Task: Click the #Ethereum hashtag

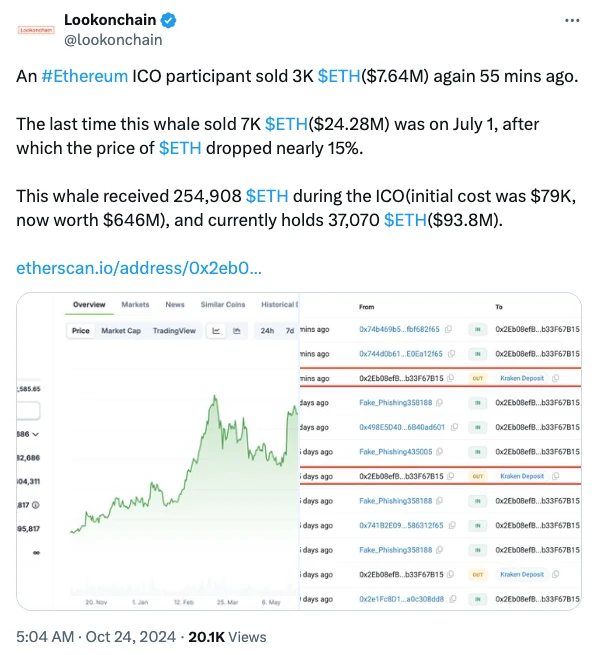Action: pyautogui.click(x=84, y=76)
